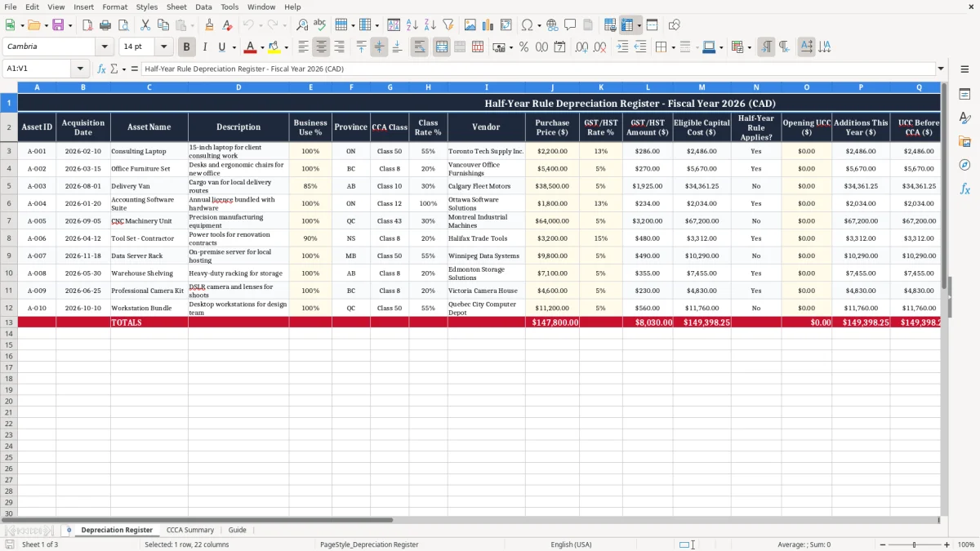Open Print Preview
The width and height of the screenshot is (980, 551).
click(x=122, y=25)
